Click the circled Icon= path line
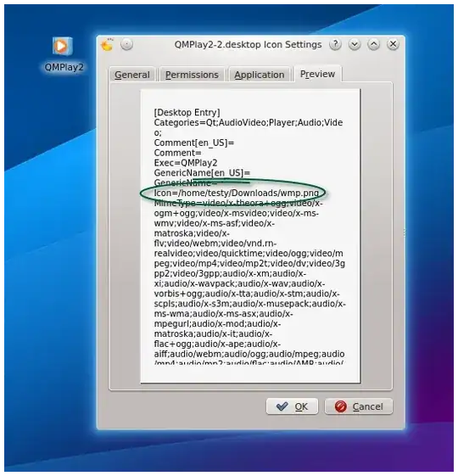This screenshot has width=458, height=476. pos(236,193)
